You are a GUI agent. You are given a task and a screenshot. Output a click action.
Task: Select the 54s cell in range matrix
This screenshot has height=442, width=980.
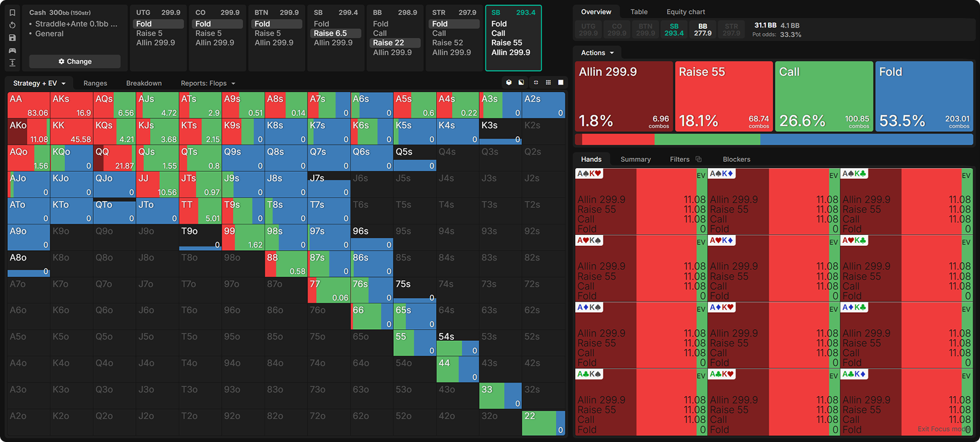pos(458,343)
